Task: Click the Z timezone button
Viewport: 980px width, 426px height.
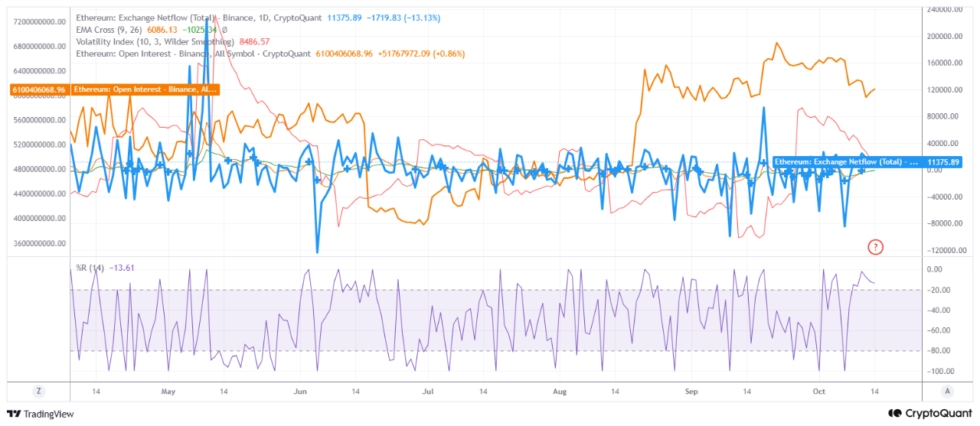Action: pyautogui.click(x=38, y=391)
